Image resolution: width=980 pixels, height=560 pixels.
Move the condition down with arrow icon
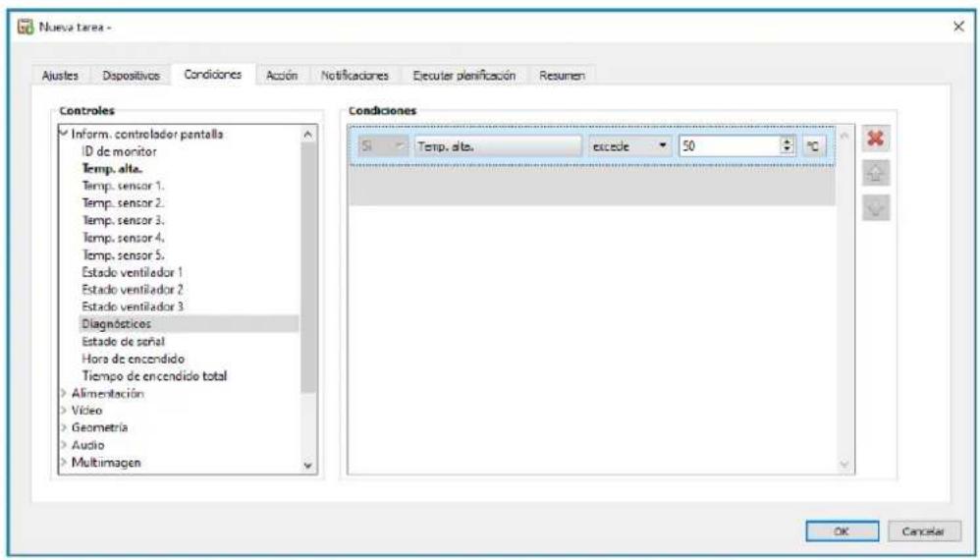(876, 208)
